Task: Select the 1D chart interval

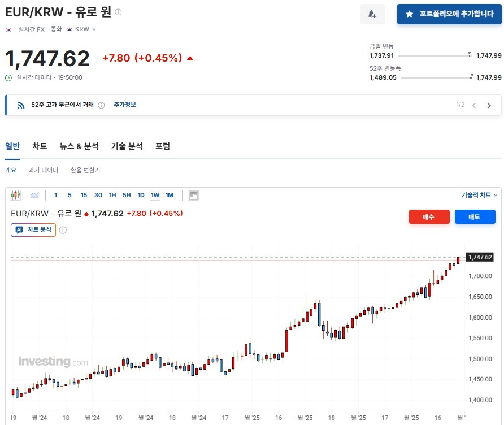Action: pos(141,195)
